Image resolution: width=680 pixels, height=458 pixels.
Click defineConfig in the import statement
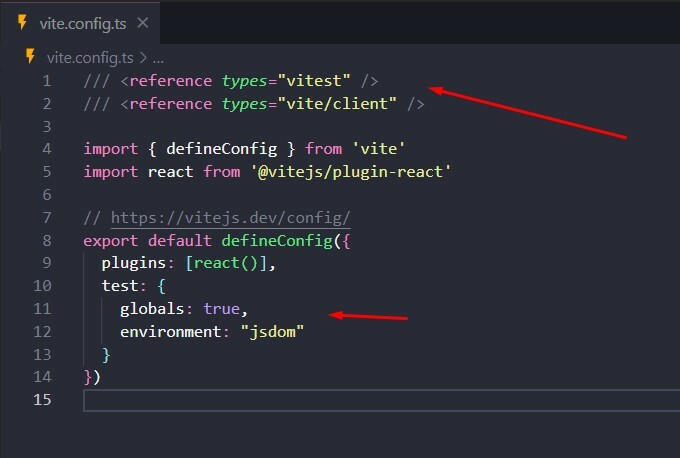[x=222, y=149]
